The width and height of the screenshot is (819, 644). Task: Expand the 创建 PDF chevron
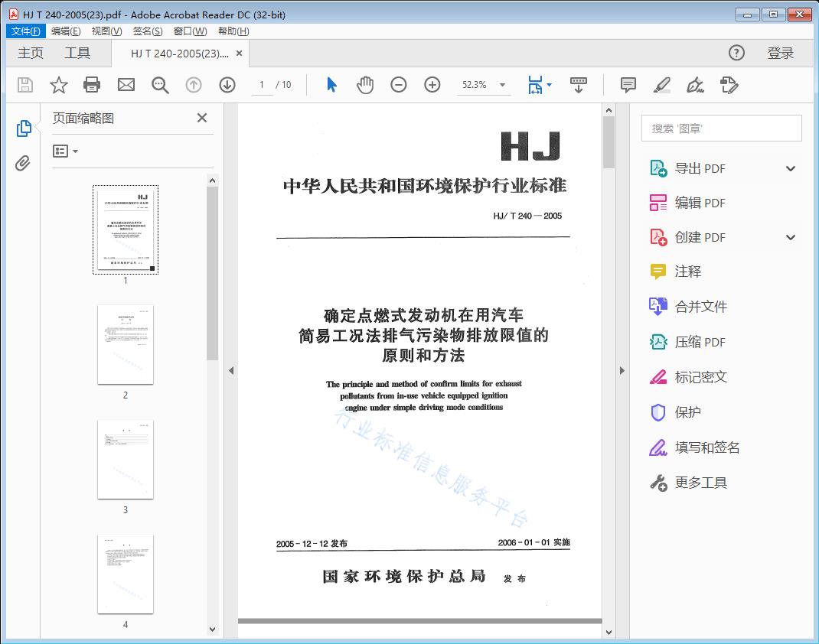pyautogui.click(x=790, y=237)
